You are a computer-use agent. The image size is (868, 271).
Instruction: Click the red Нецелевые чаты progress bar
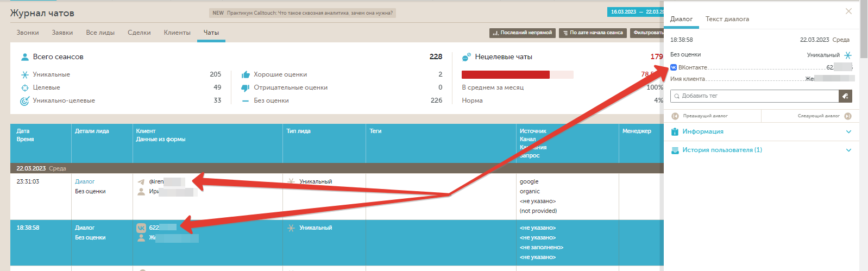(x=505, y=75)
